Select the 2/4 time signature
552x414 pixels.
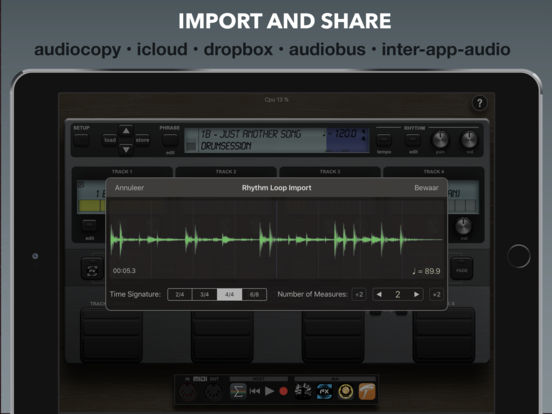tap(180, 294)
